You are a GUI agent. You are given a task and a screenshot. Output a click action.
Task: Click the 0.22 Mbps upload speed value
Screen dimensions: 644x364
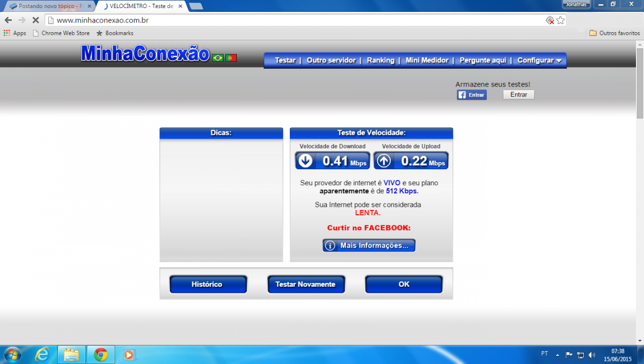(x=423, y=161)
